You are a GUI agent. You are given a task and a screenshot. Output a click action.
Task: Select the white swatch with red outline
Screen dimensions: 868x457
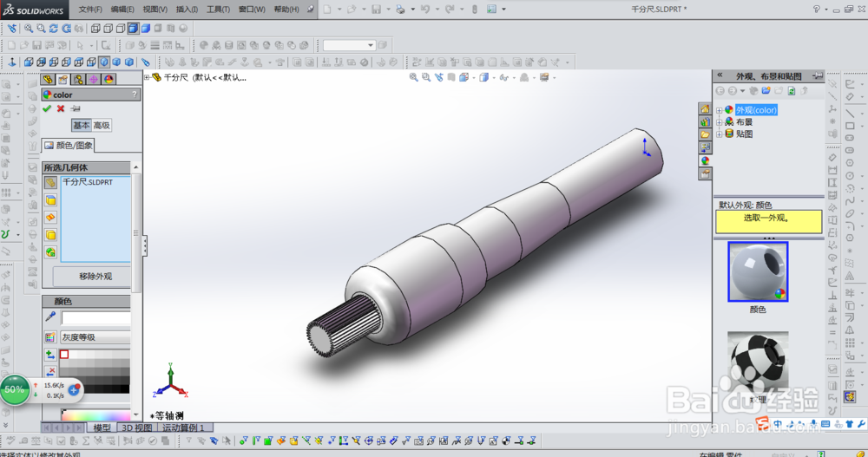[64, 354]
